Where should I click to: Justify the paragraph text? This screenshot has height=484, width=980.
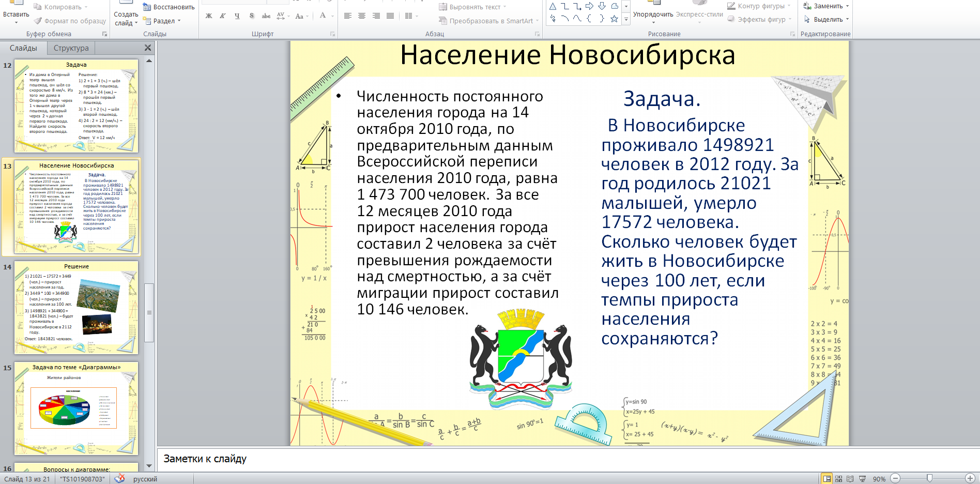(x=390, y=16)
